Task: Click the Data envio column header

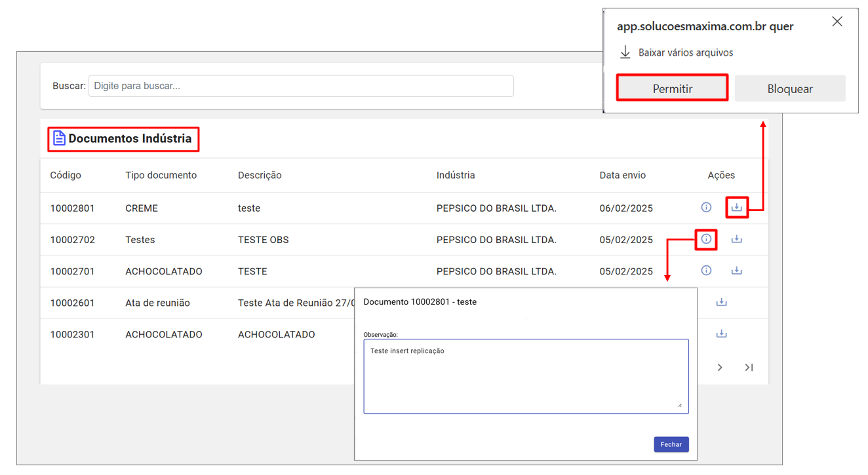Action: (622, 175)
